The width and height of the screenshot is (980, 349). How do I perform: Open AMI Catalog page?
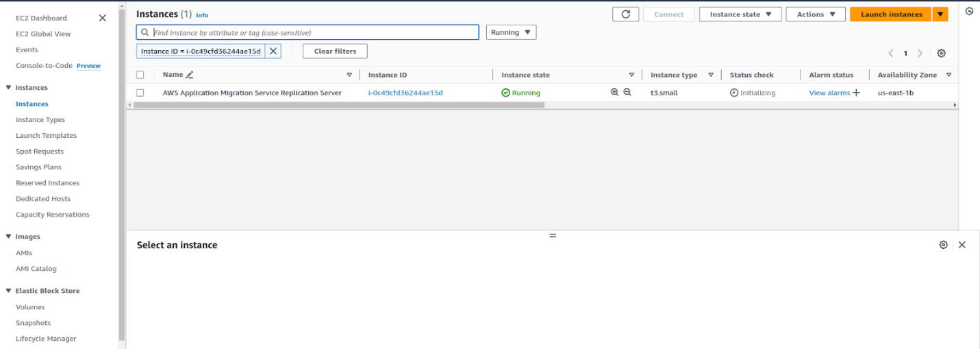tap(36, 269)
